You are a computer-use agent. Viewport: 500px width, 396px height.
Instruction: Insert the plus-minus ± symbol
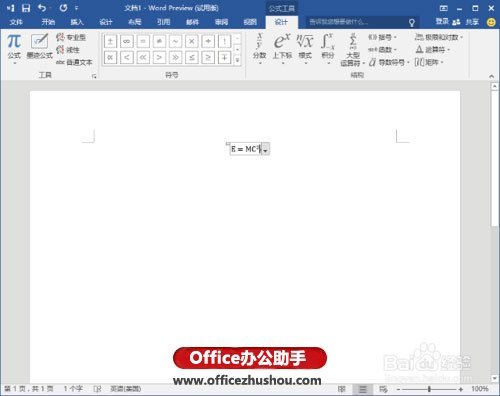(x=110, y=41)
